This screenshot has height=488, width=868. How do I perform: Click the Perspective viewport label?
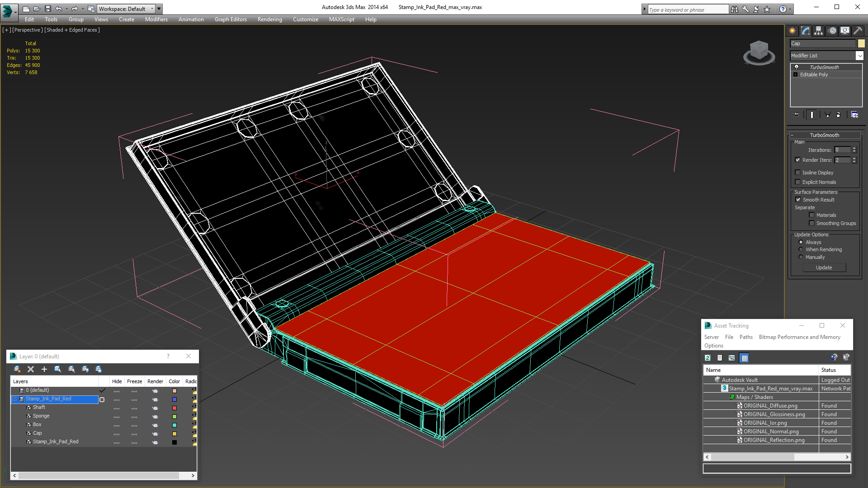(28, 30)
